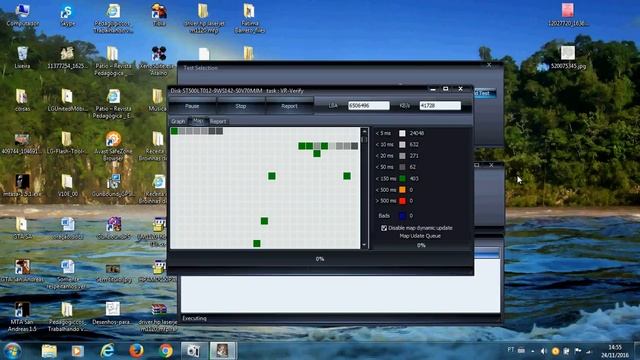
Task: Click the white <5 ms legend swatch
Action: point(402,133)
